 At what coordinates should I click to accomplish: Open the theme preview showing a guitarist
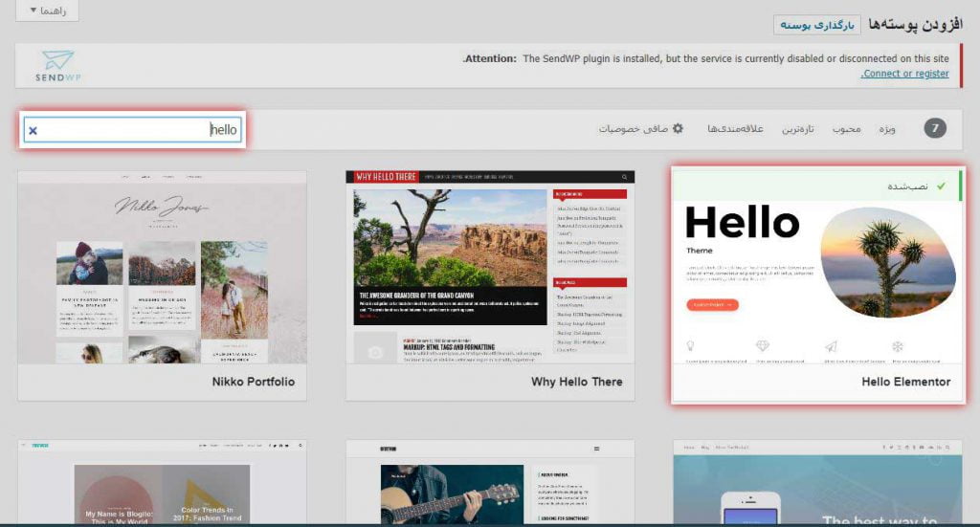coord(490,482)
